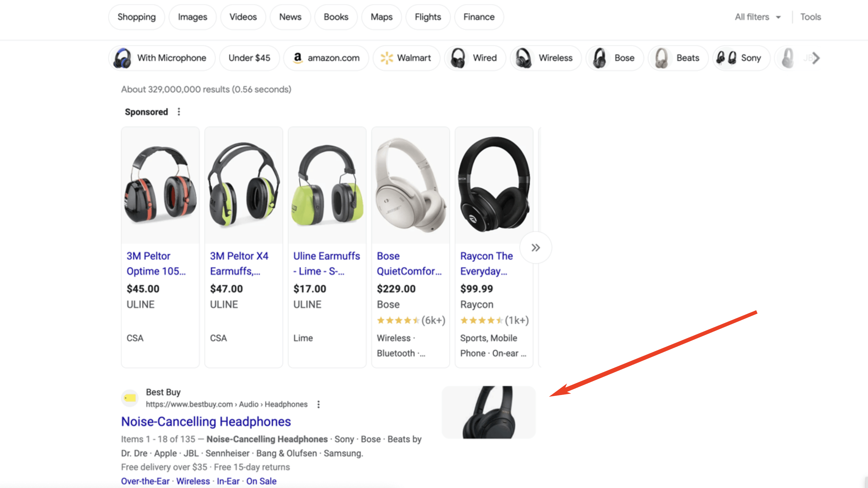Image resolution: width=868 pixels, height=488 pixels.
Task: Click the About 329,000,000 results text
Action: 206,89
